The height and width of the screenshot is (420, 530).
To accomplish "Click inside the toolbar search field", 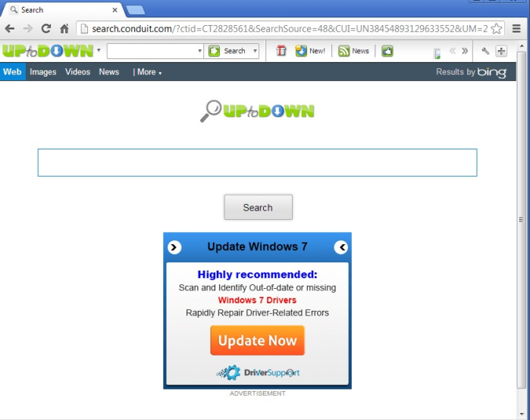I will pos(152,51).
